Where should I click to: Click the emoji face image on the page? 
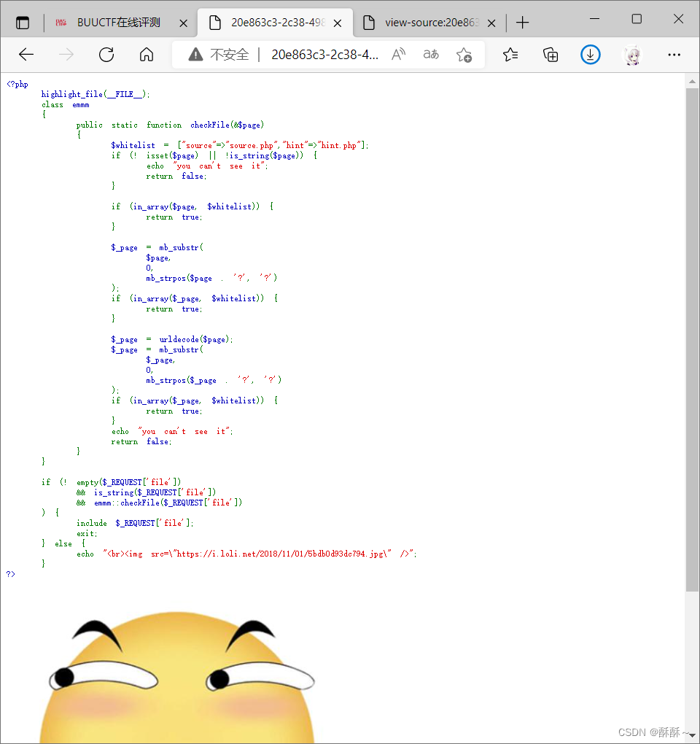(x=177, y=678)
